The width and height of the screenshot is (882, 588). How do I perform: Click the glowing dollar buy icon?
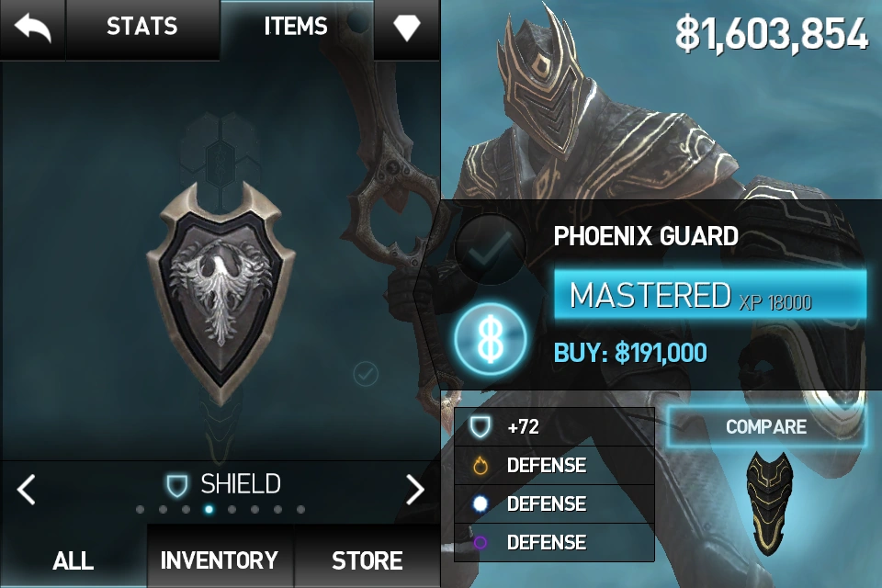pos(491,339)
